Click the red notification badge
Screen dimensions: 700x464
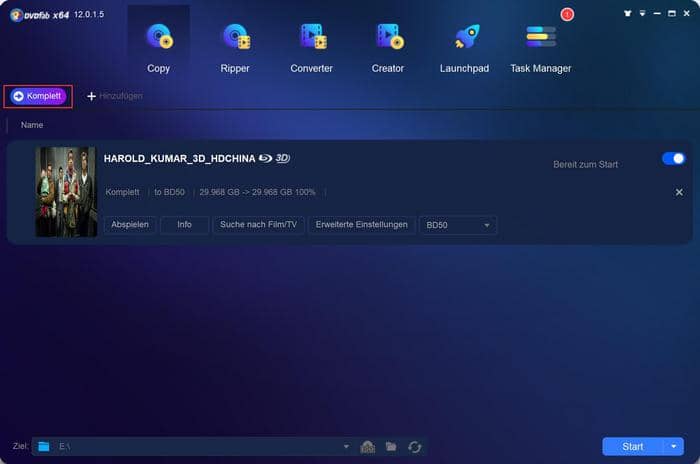point(567,14)
